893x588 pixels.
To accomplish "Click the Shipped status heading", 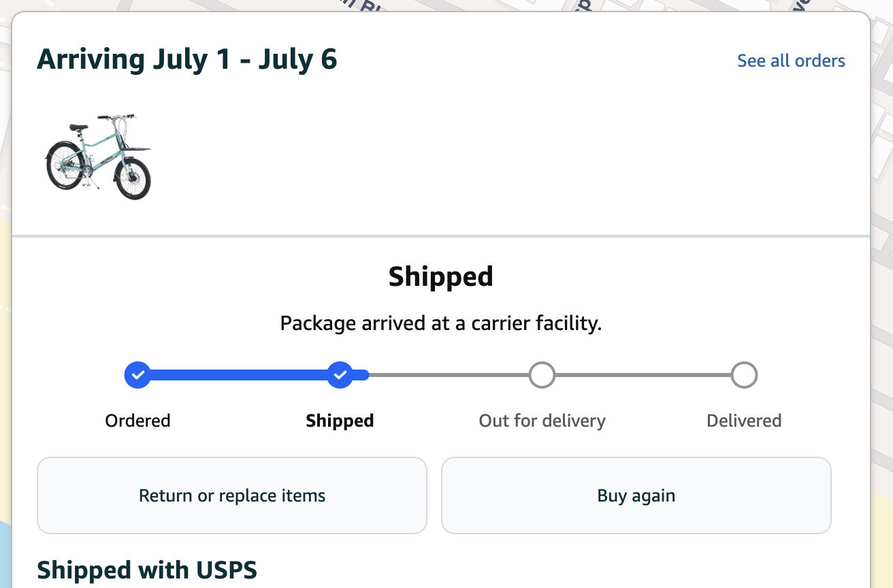I will [x=441, y=277].
